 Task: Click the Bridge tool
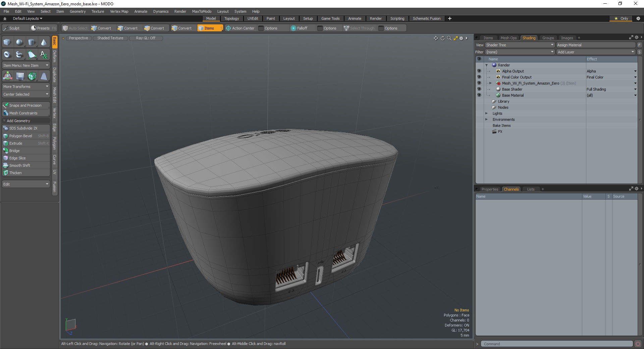pos(26,151)
